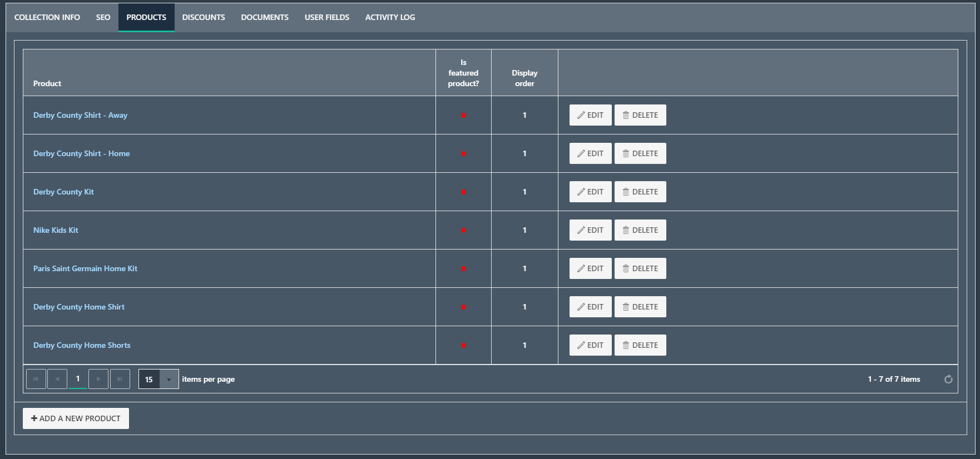Screen dimensions: 980x459
Task: Click featured red X for Derby County Shirt - Home
Action: coord(463,154)
